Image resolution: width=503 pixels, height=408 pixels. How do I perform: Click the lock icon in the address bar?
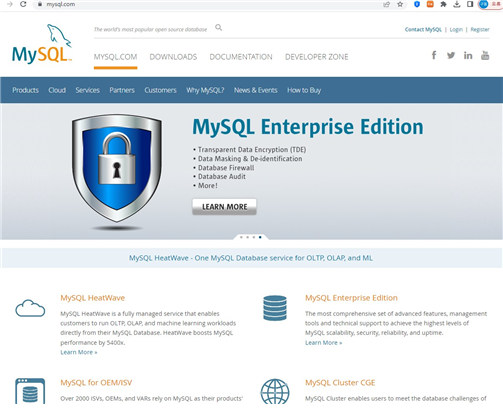(40, 4)
